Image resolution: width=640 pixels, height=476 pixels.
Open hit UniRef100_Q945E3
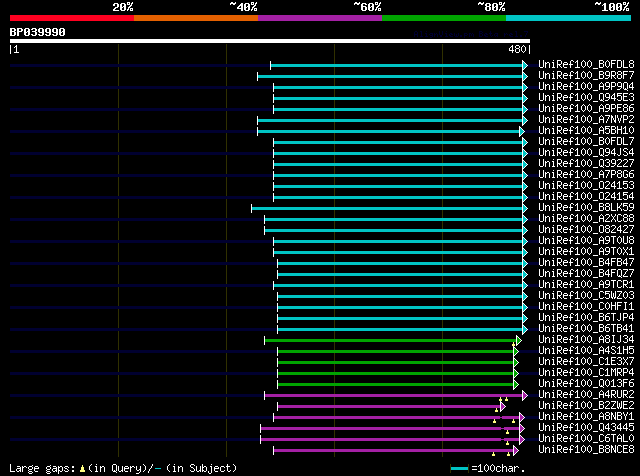(x=586, y=98)
